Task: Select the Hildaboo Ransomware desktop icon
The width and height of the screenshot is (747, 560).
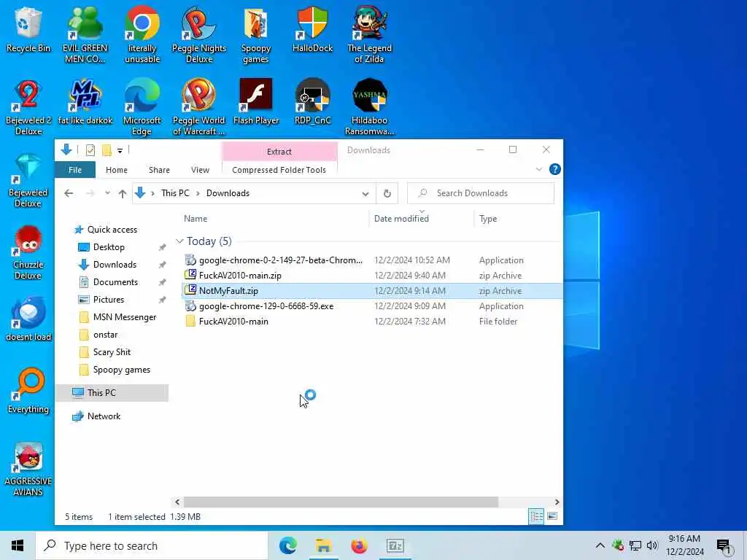Action: [369, 107]
